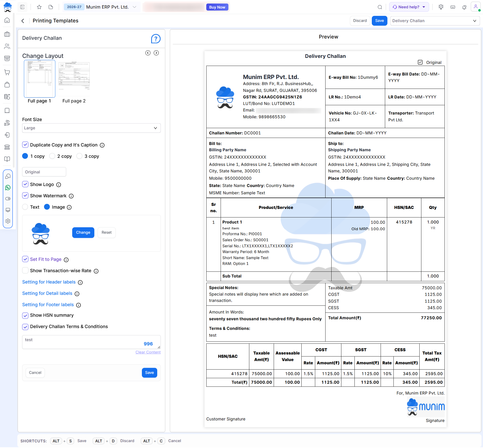Open the receipt icon in the sidebar
The height and width of the screenshot is (448, 483).
click(x=7, y=110)
